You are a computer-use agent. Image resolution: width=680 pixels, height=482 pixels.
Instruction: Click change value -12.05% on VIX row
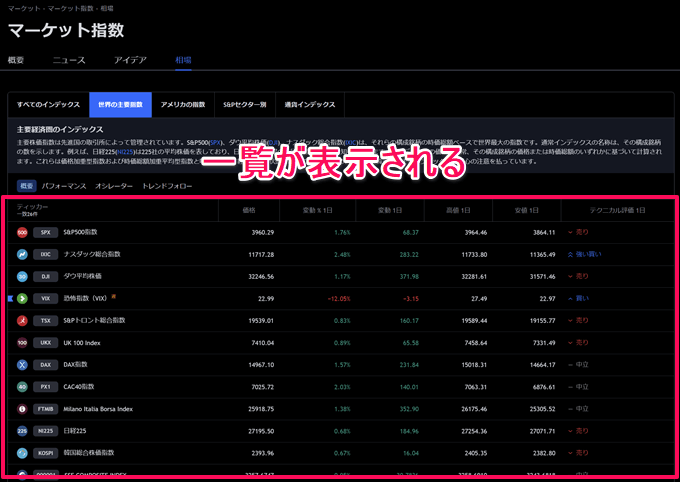(339, 298)
